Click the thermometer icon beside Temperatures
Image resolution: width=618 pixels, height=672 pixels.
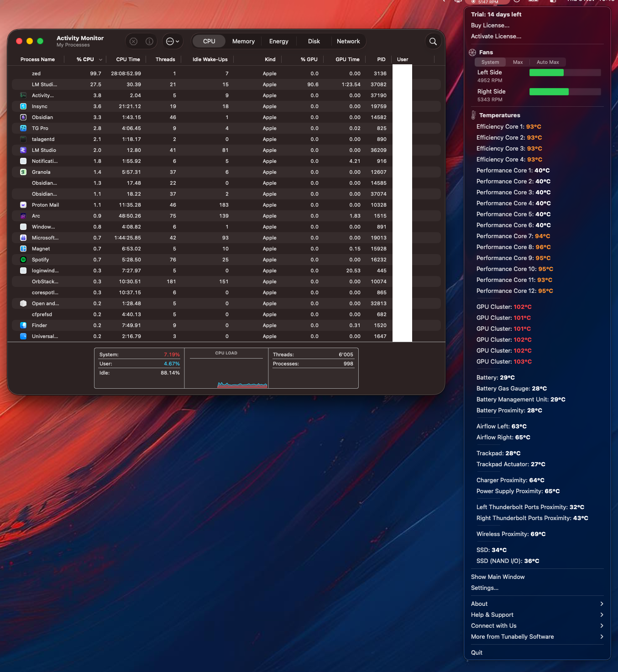pos(473,115)
